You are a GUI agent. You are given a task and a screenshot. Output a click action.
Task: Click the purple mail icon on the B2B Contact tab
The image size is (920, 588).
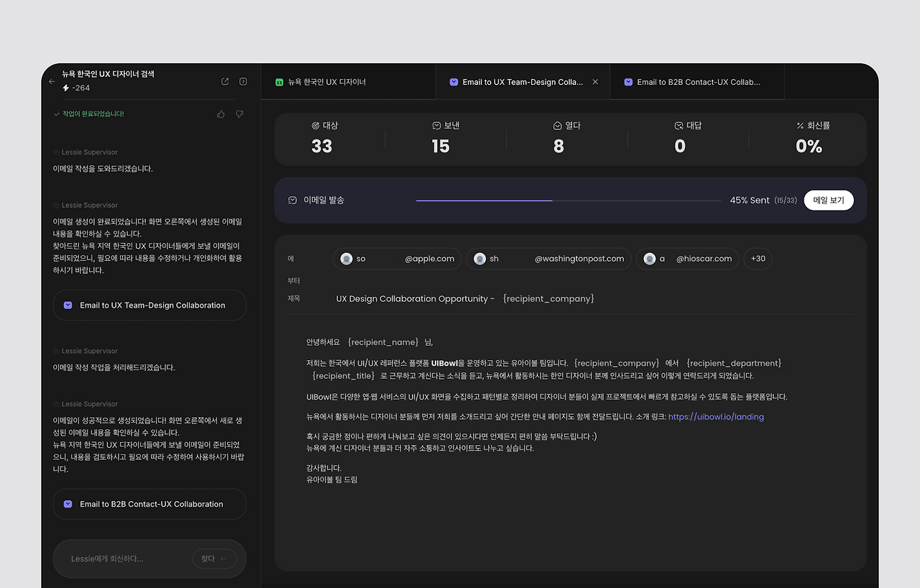tap(629, 82)
